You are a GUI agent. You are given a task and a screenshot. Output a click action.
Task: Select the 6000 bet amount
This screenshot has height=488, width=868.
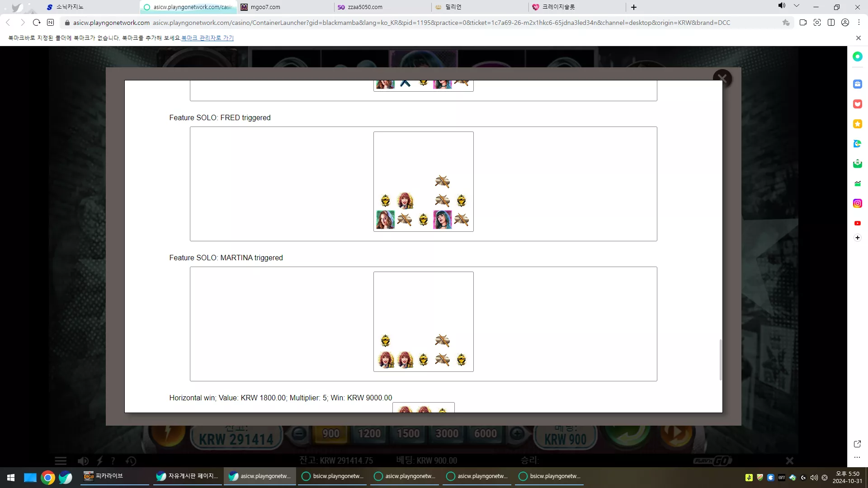click(x=486, y=434)
